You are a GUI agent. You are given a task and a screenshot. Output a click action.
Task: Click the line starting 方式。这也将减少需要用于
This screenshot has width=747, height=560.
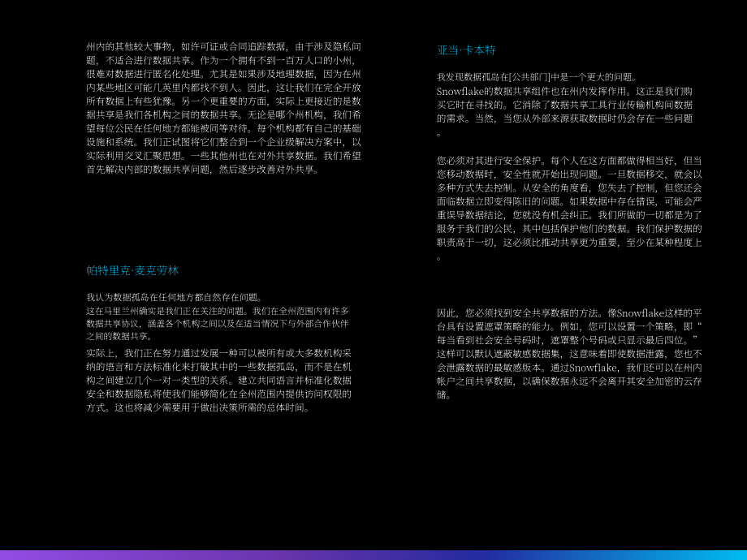pyautogui.click(x=197, y=408)
